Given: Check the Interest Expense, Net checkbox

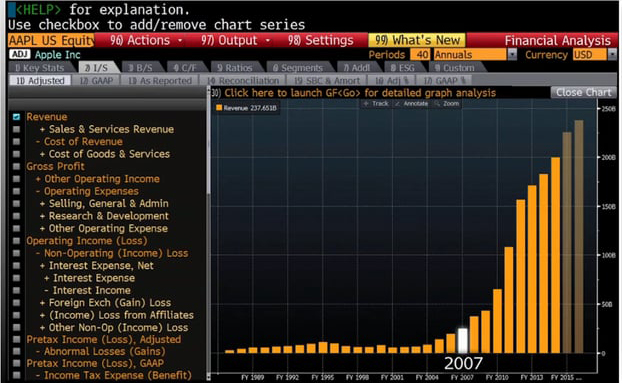Looking at the screenshot, I should (x=16, y=266).
